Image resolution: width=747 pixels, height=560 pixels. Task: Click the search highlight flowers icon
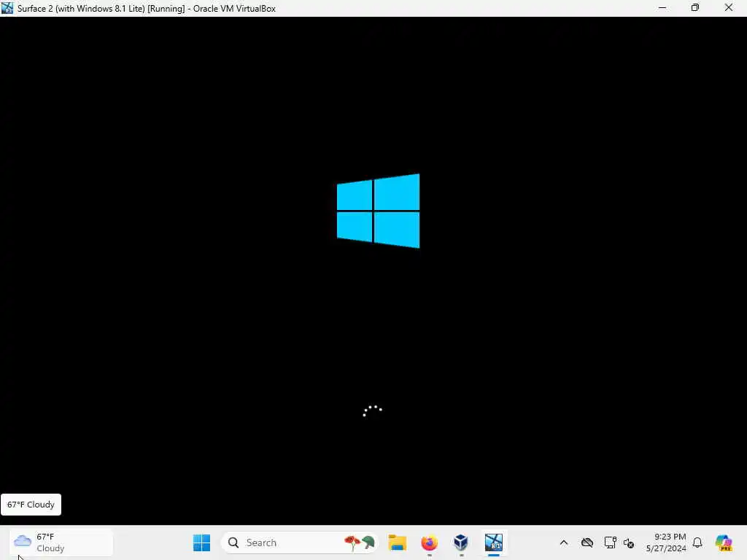tap(360, 542)
